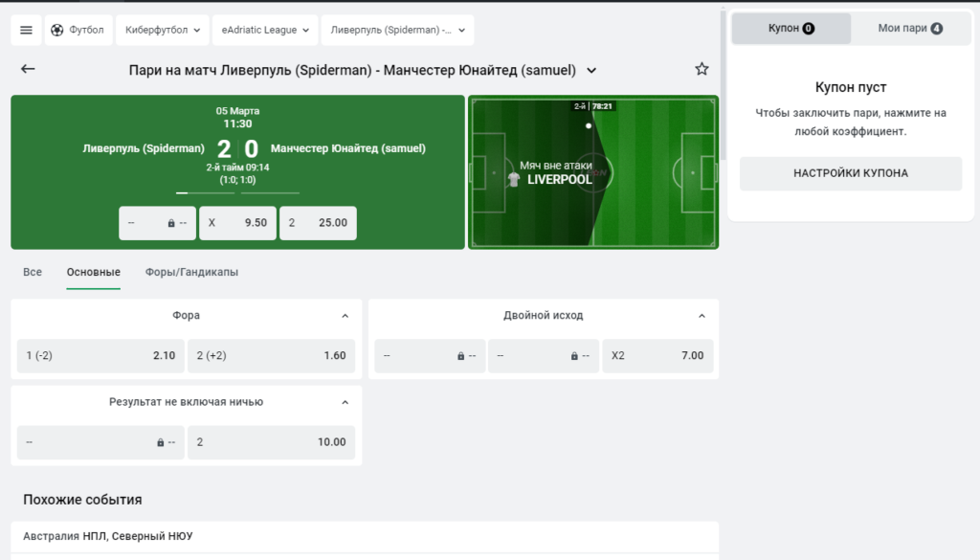
Task: Click the second locked Двойной исход option
Action: tap(544, 356)
